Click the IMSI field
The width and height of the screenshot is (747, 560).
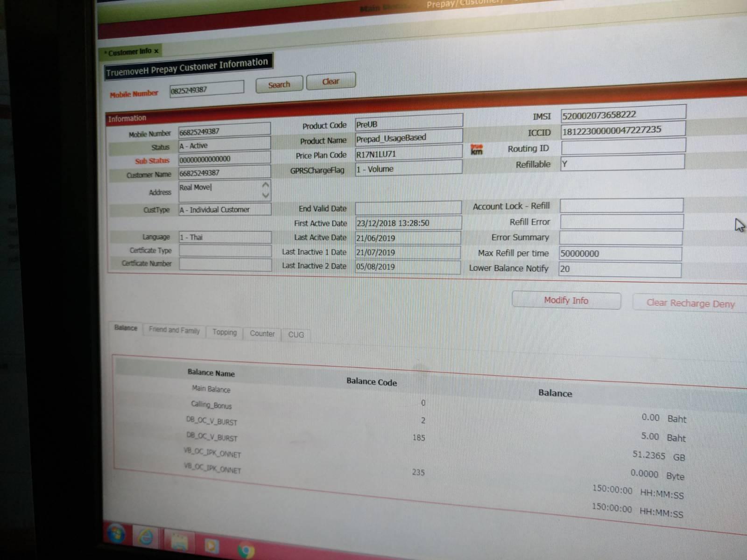pyautogui.click(x=623, y=114)
